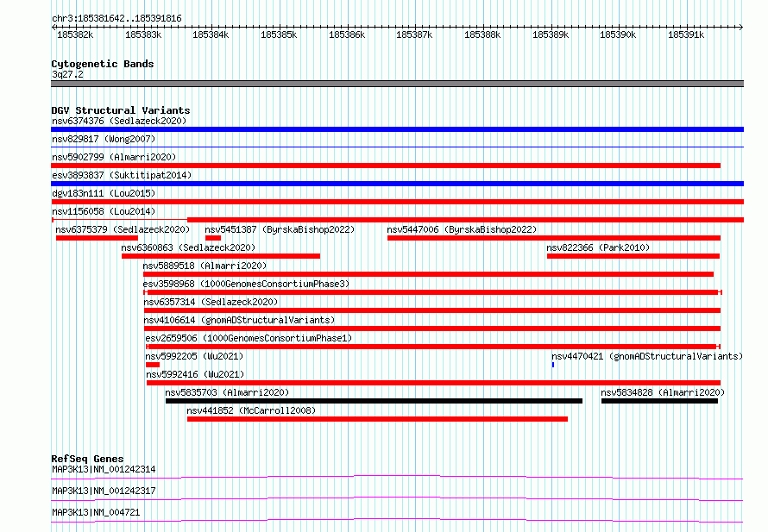
Task: Click the RefSeq Genes track title
Action: coord(88,459)
